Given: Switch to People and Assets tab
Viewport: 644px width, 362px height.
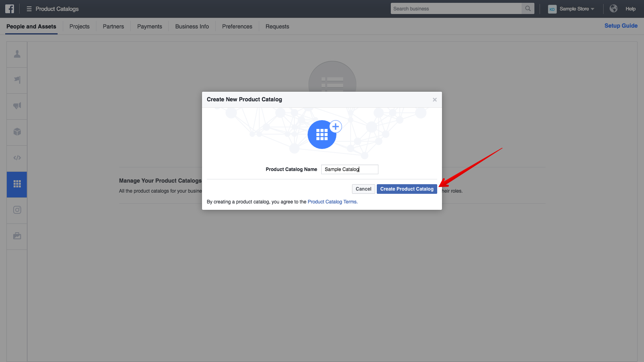Looking at the screenshot, I should point(31,26).
